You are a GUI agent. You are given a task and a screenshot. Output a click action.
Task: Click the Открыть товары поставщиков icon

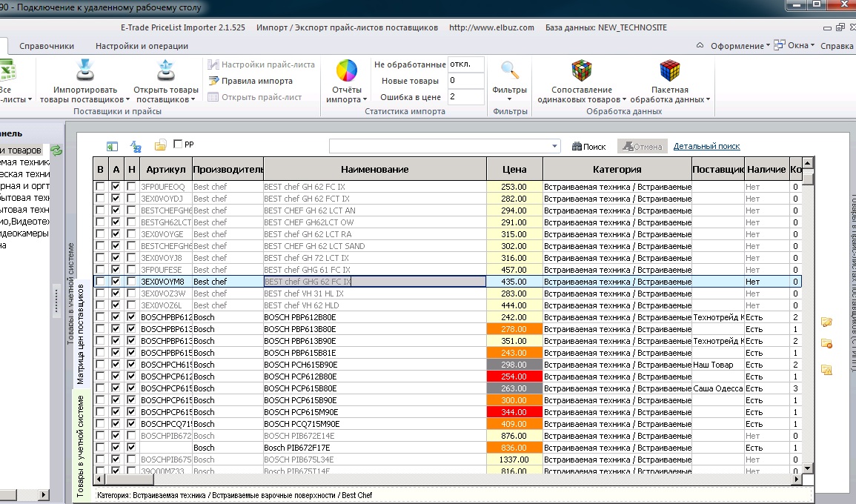pyautogui.click(x=165, y=70)
